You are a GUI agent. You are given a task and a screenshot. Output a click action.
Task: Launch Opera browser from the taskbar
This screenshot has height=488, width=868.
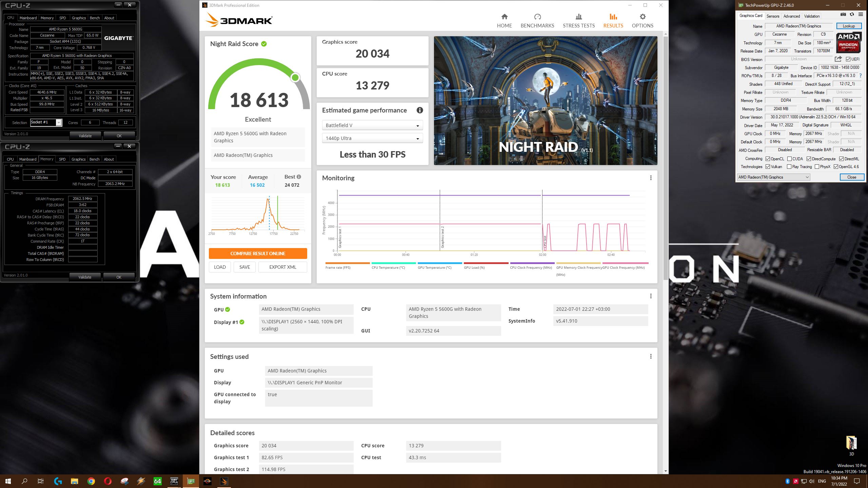pyautogui.click(x=107, y=481)
